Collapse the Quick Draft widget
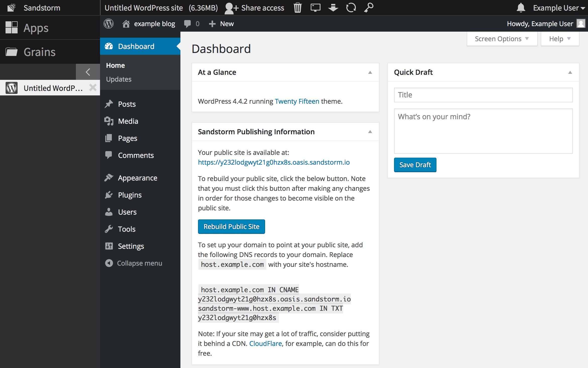This screenshot has height=368, width=588. 570,72
